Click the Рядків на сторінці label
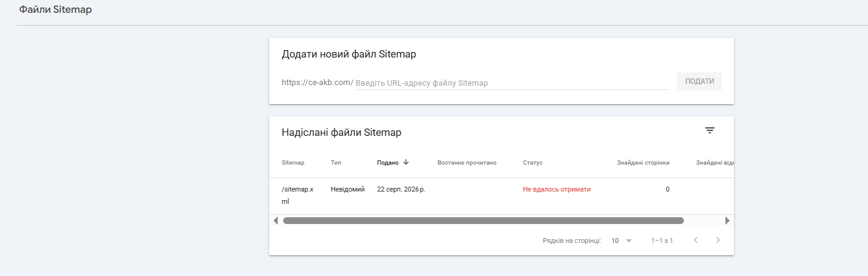The height and width of the screenshot is (276, 868). coord(571,241)
